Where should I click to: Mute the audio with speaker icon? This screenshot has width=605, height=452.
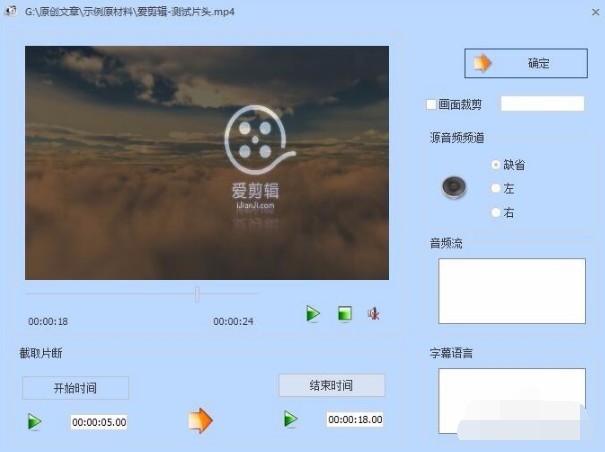click(373, 314)
